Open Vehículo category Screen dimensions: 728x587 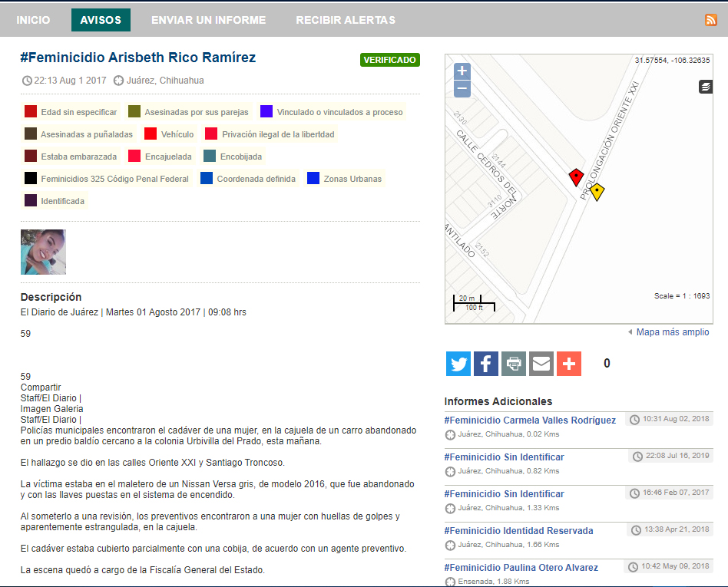pos(169,134)
